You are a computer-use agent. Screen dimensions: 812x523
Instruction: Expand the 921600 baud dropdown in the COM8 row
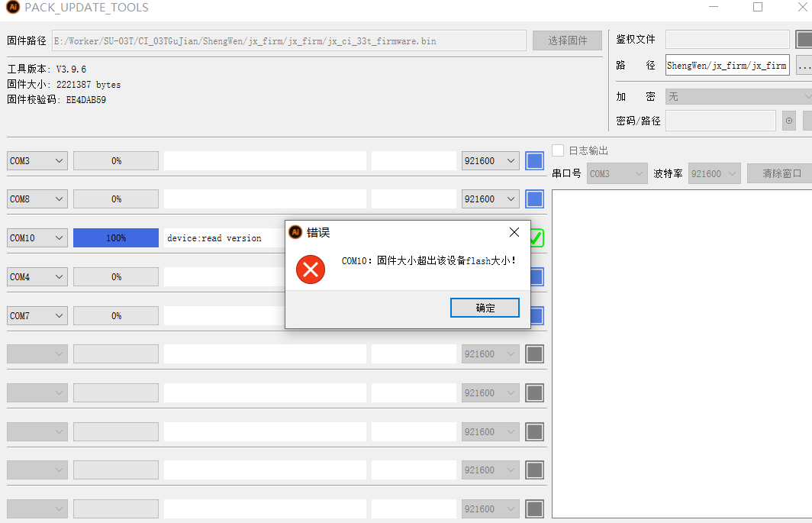point(491,199)
